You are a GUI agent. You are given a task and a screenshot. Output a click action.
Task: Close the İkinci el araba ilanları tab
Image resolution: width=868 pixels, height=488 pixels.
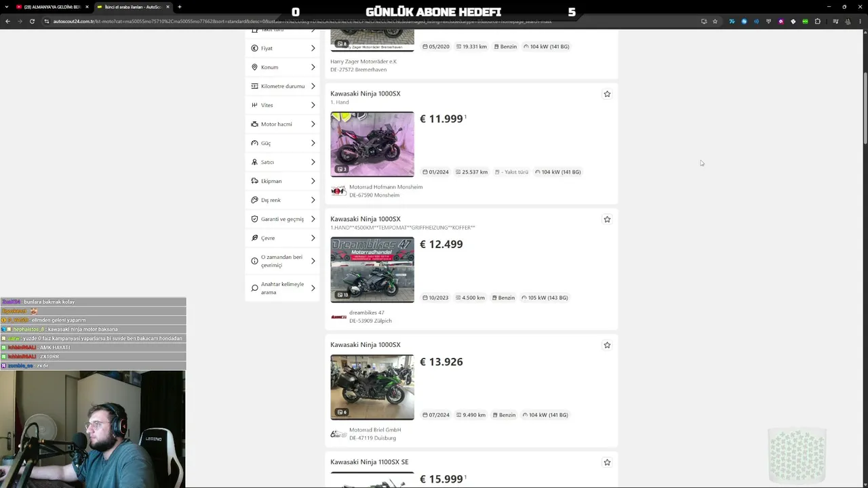167,7
